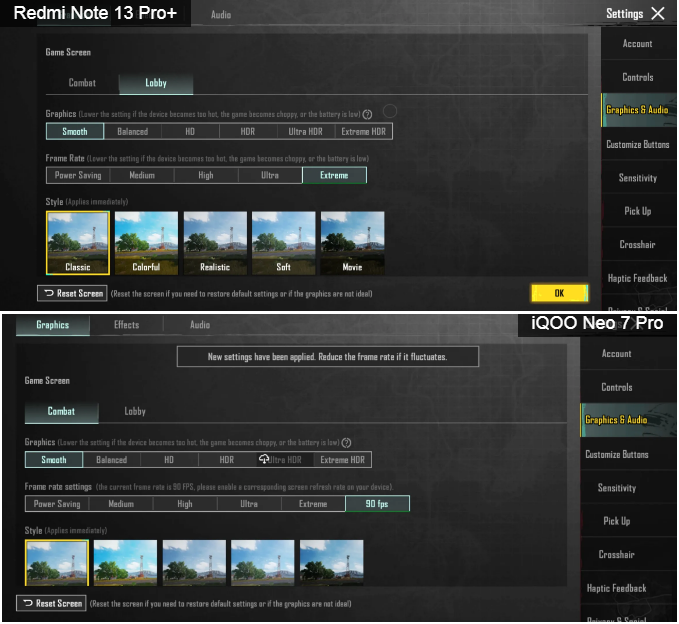This screenshot has width=679, height=624.
Task: Select HDR graphics in iQOO panel
Action: (227, 460)
